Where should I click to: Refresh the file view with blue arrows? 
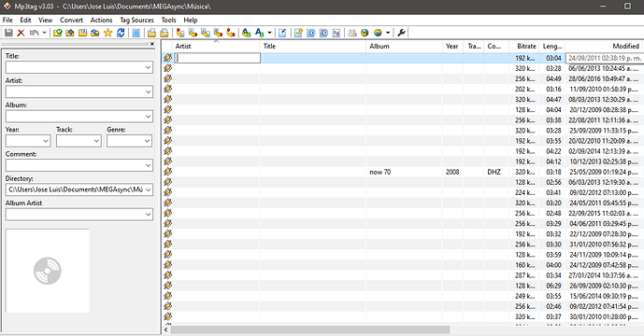[121, 33]
